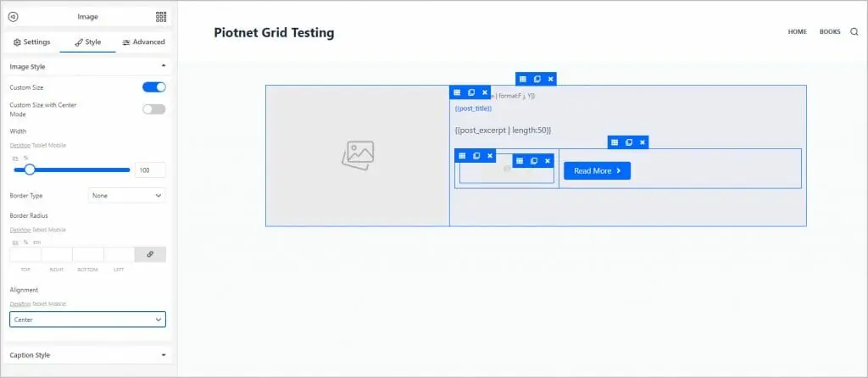Delete outer section with topmost toolbar X icon
Viewport: 868px width, 378px height.
pos(550,79)
